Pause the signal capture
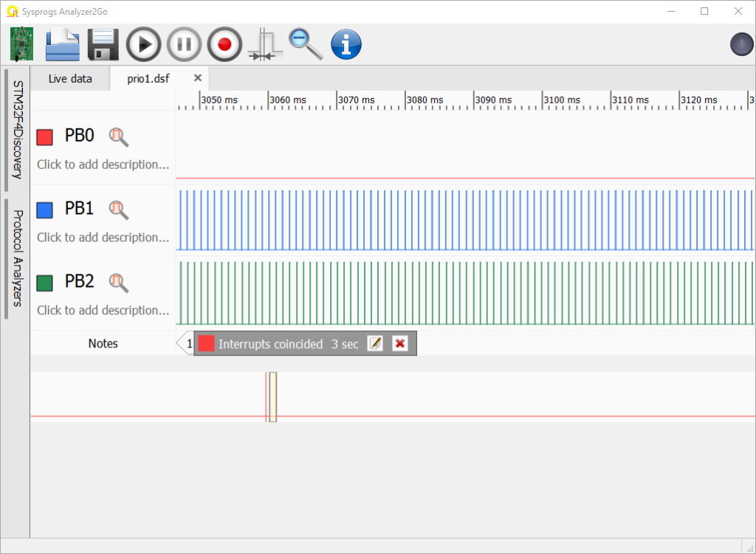The width and height of the screenshot is (756, 554). [x=183, y=44]
